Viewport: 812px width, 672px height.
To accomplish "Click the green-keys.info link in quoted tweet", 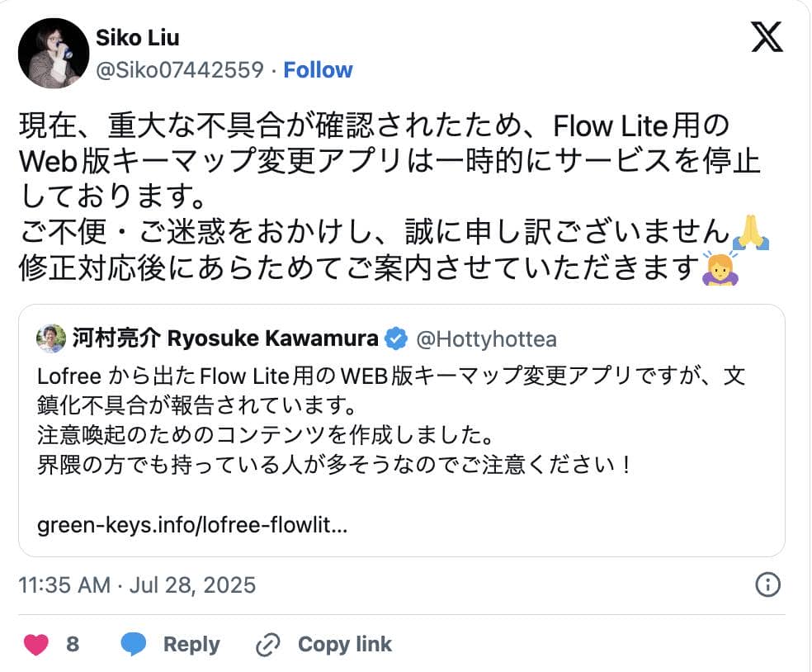I will coord(191,526).
